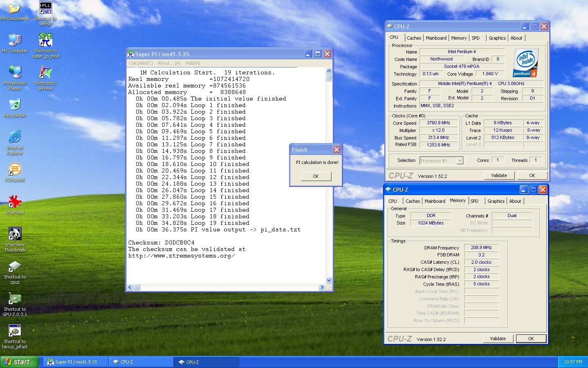Select second CPU-Z taskbar button
The height and width of the screenshot is (368, 588).
[x=207, y=362]
